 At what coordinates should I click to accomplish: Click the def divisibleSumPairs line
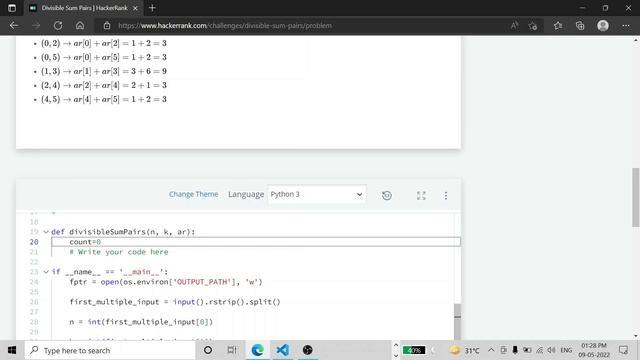point(123,232)
